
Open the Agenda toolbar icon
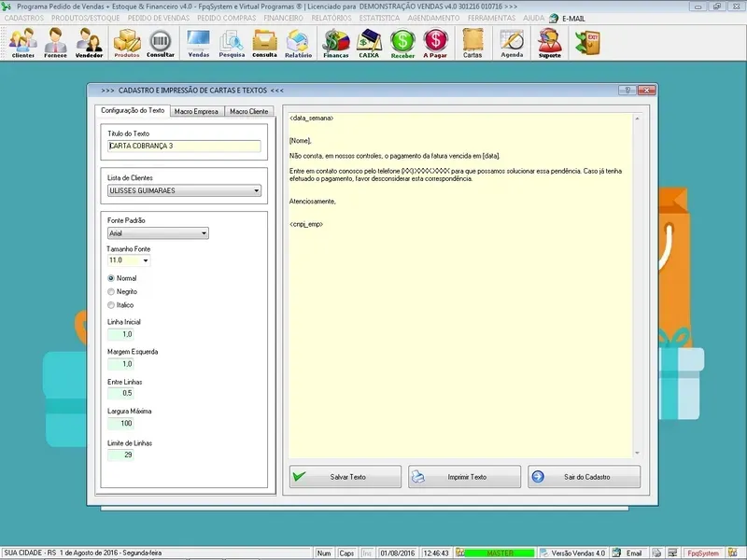pos(512,42)
